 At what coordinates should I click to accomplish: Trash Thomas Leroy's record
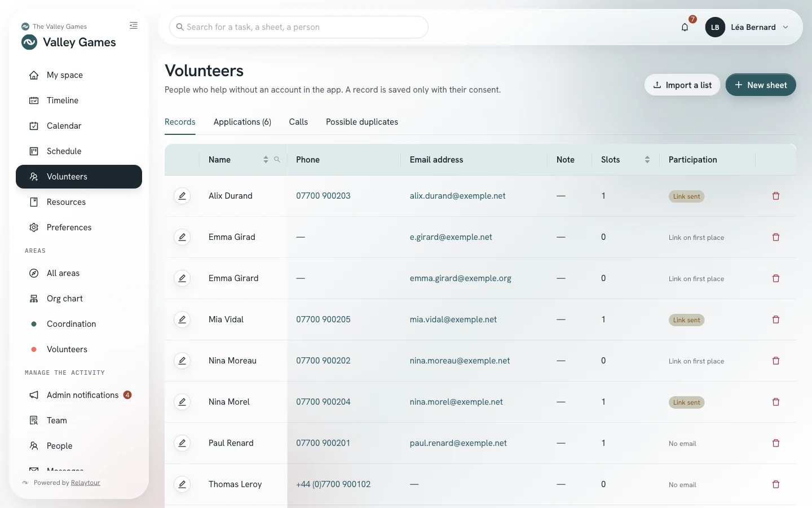click(776, 484)
